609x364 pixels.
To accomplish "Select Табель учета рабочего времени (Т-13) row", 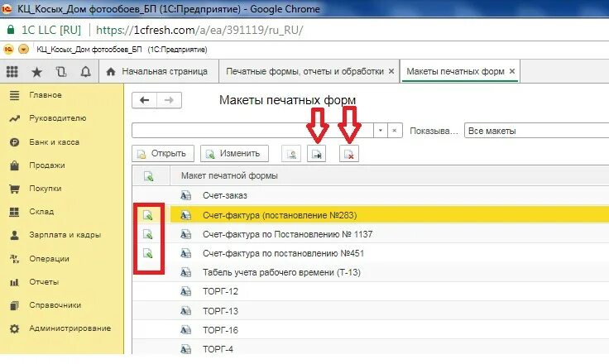I will (371, 272).
